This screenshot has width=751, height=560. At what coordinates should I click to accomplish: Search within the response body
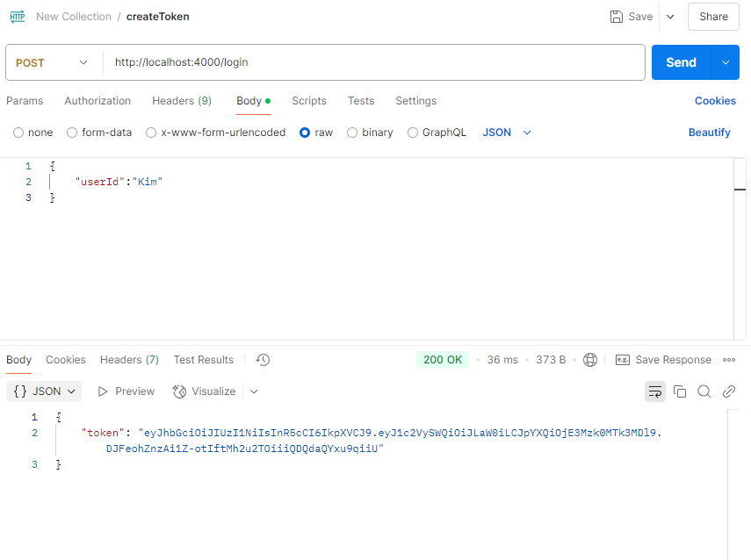[704, 391]
